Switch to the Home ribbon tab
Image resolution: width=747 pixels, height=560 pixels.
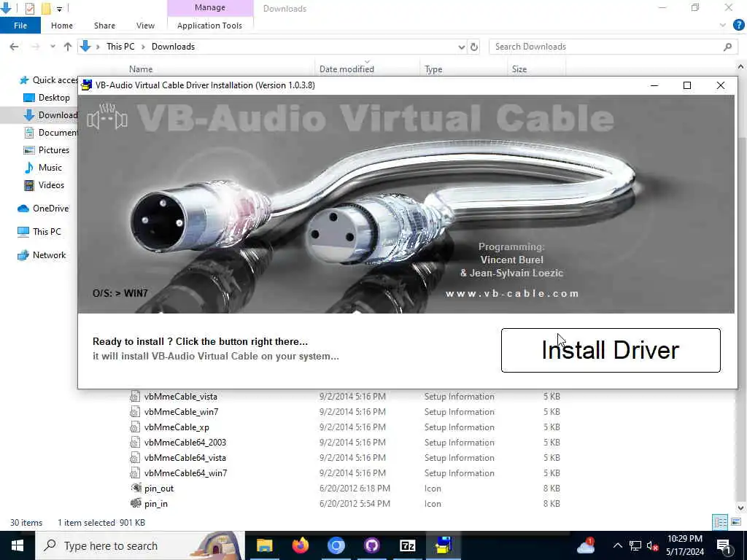pyautogui.click(x=62, y=26)
